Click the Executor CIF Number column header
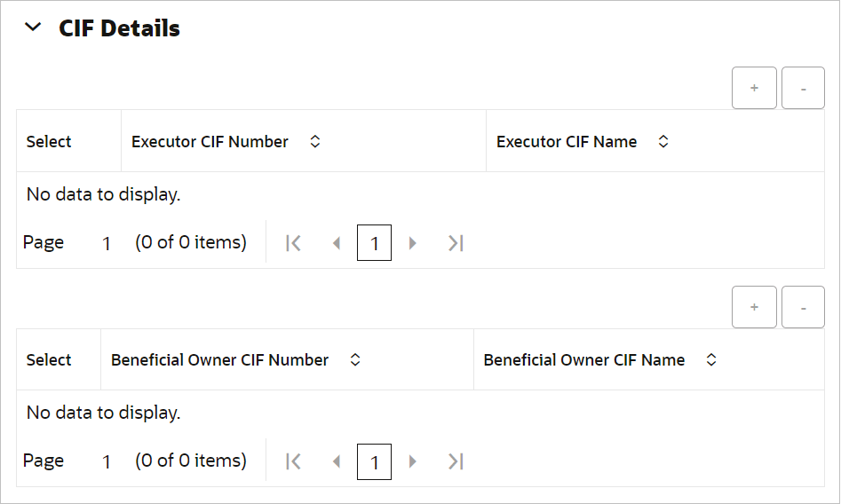The width and height of the screenshot is (841, 504). coord(210,142)
